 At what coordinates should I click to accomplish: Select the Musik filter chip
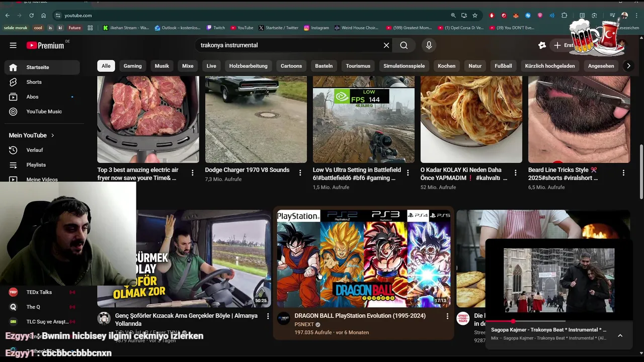(x=162, y=66)
